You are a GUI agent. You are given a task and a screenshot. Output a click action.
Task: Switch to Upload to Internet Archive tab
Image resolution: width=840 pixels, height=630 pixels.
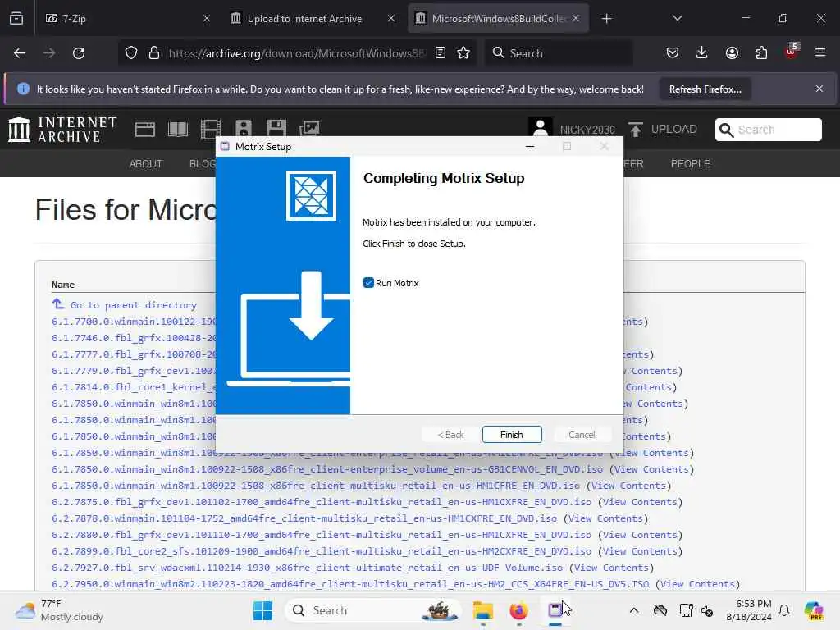[313, 18]
